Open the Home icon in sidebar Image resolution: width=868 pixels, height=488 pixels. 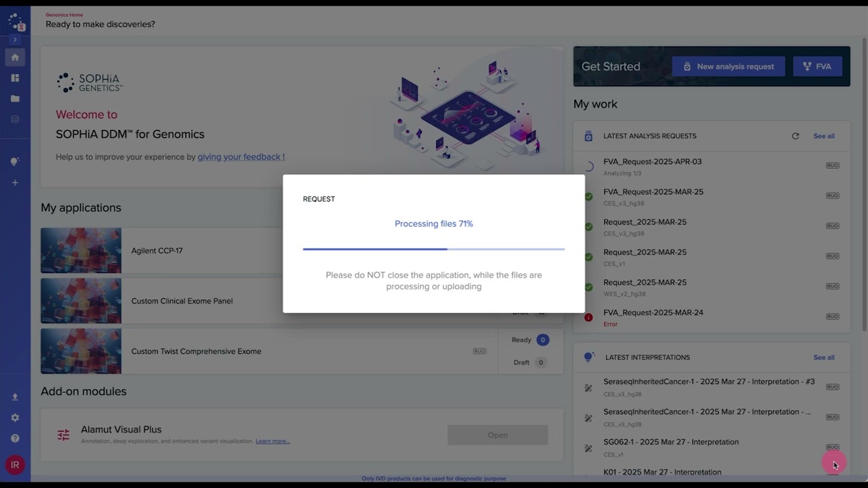tap(15, 58)
